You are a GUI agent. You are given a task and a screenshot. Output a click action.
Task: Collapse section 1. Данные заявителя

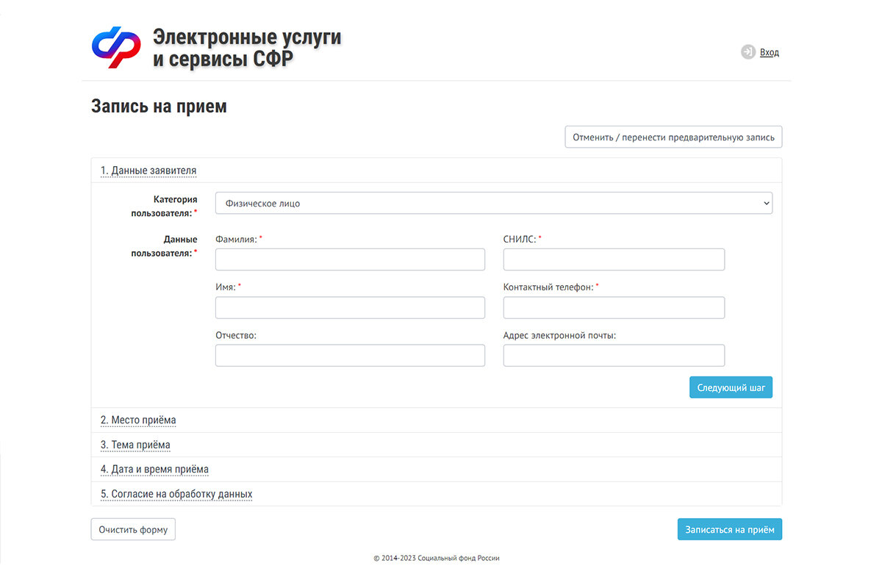tap(148, 170)
